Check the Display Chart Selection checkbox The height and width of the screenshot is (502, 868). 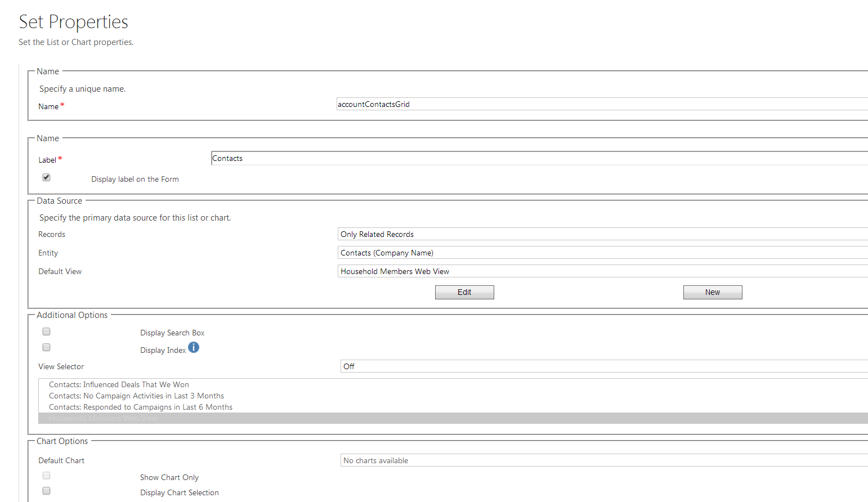pos(47,491)
